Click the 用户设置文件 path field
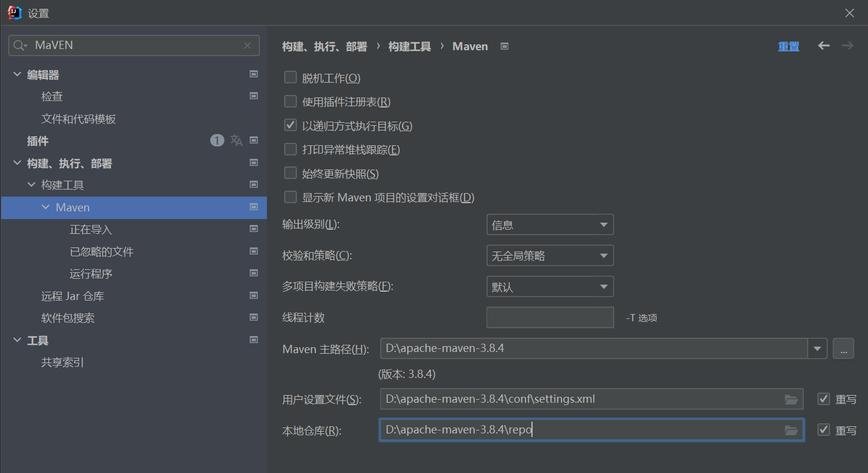The height and width of the screenshot is (473, 868). point(591,399)
